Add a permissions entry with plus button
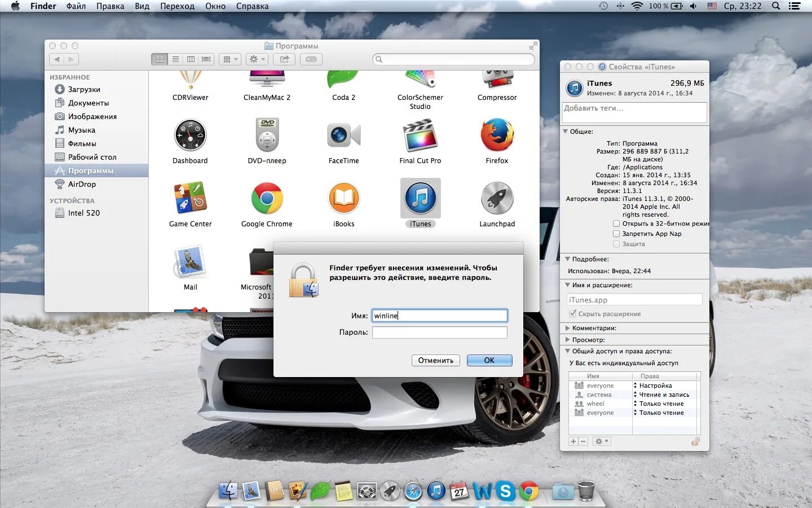This screenshot has width=812, height=508. coord(573,441)
